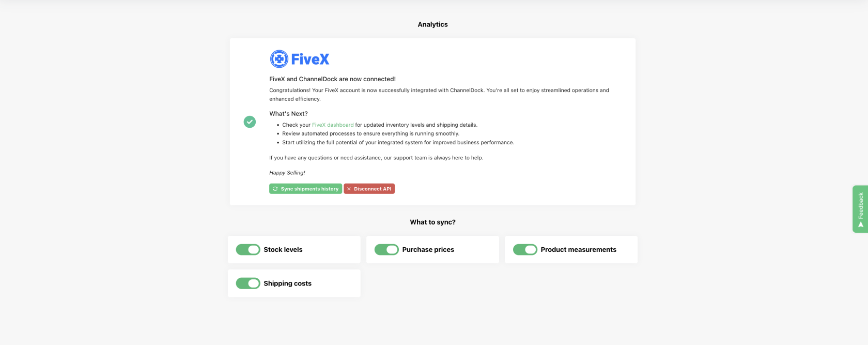Click the FiveX wordmark text logo

[310, 59]
